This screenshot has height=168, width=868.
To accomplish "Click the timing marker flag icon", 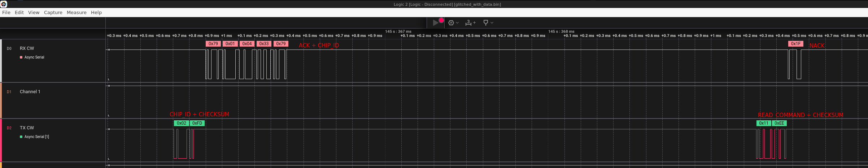I will (486, 23).
